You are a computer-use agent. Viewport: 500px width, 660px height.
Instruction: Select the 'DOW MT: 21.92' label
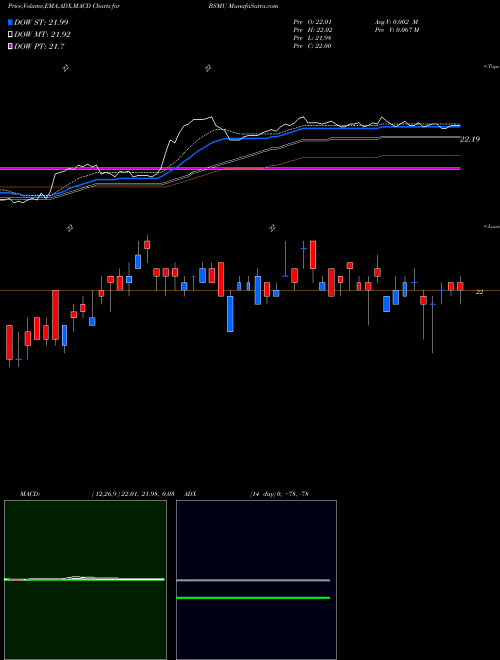pyautogui.click(x=42, y=35)
